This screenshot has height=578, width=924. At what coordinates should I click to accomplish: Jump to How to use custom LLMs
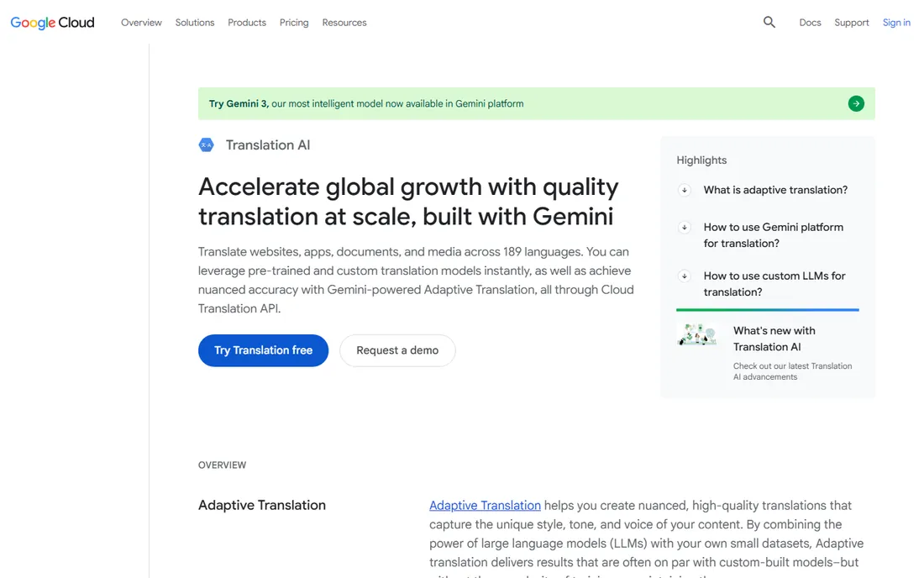point(774,284)
